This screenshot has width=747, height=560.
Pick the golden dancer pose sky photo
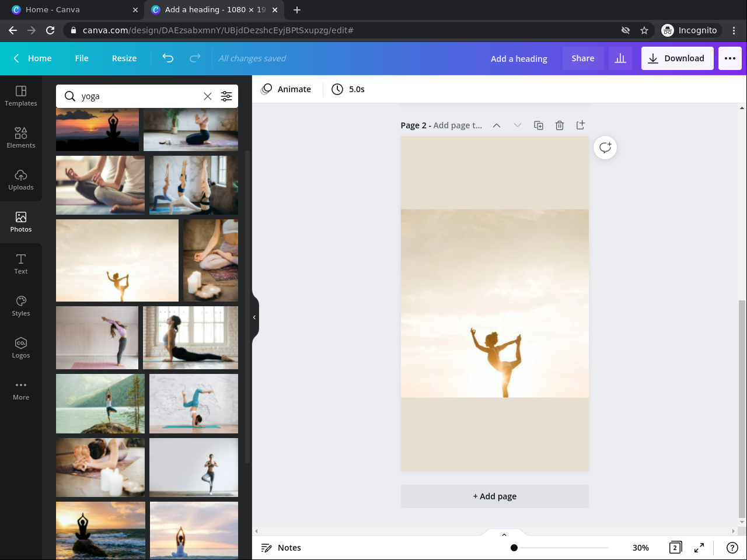point(117,260)
